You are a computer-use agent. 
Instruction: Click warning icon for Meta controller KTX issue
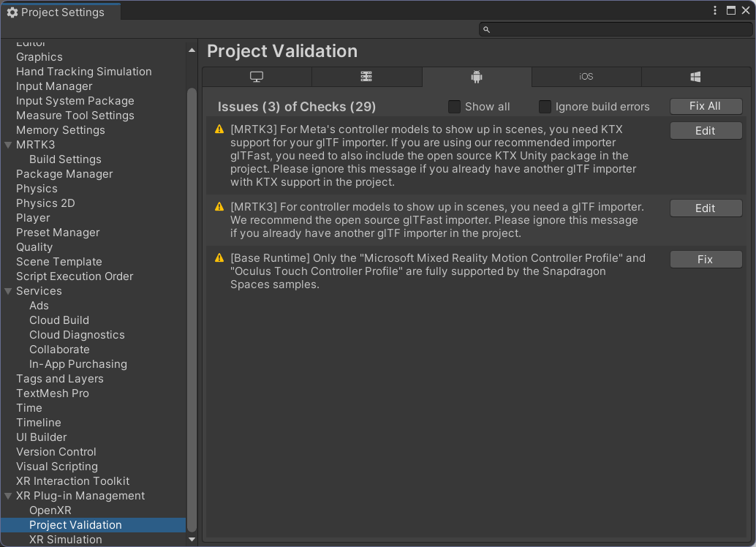pyautogui.click(x=219, y=129)
